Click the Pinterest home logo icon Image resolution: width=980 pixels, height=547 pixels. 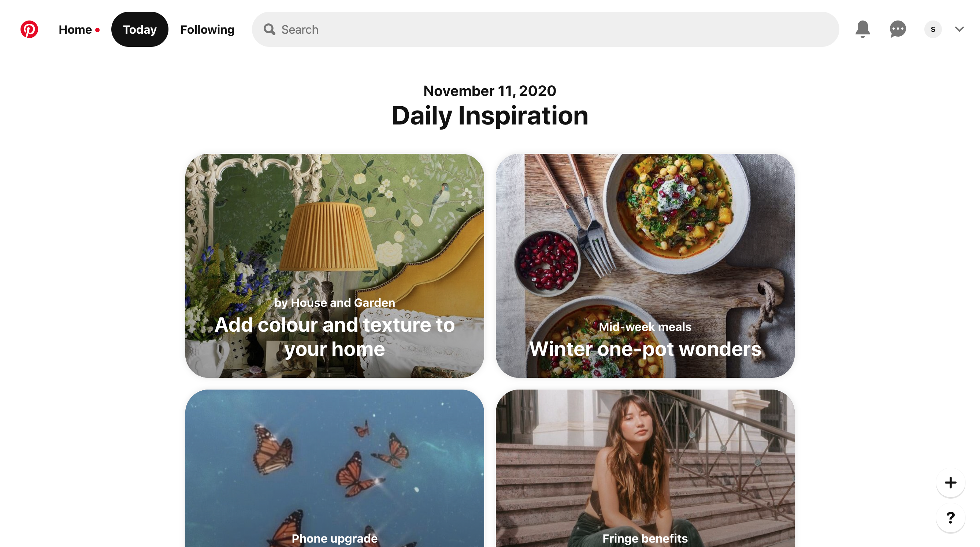pyautogui.click(x=28, y=28)
